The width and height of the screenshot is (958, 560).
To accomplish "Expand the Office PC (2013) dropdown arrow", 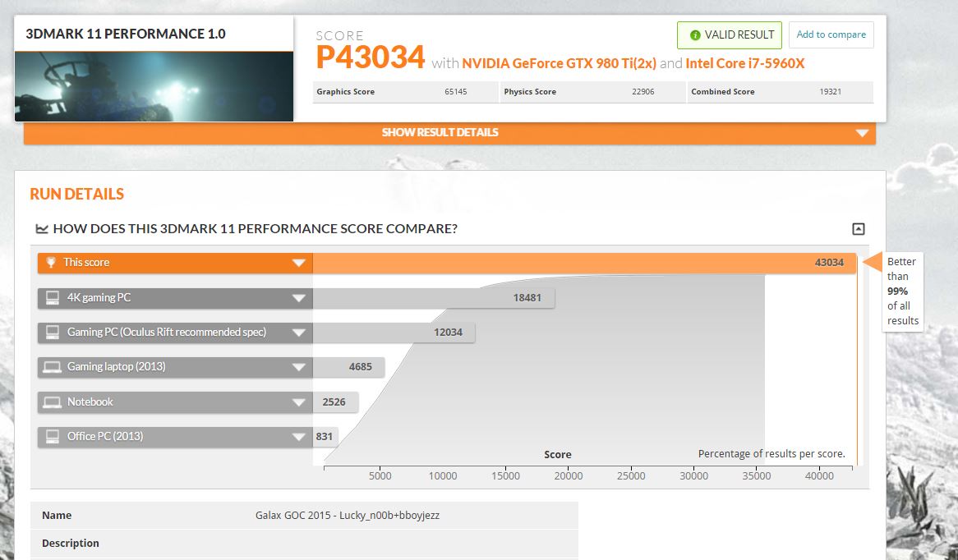I will [299, 437].
